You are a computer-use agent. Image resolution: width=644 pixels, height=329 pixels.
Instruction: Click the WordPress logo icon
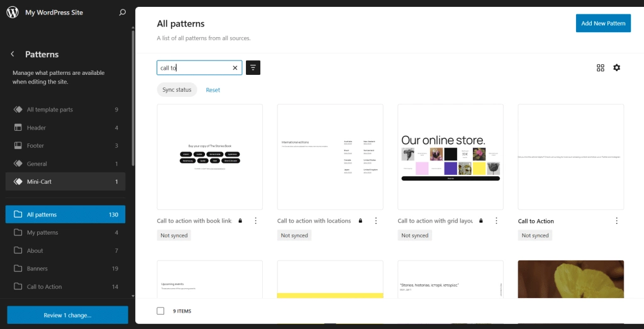tap(13, 13)
